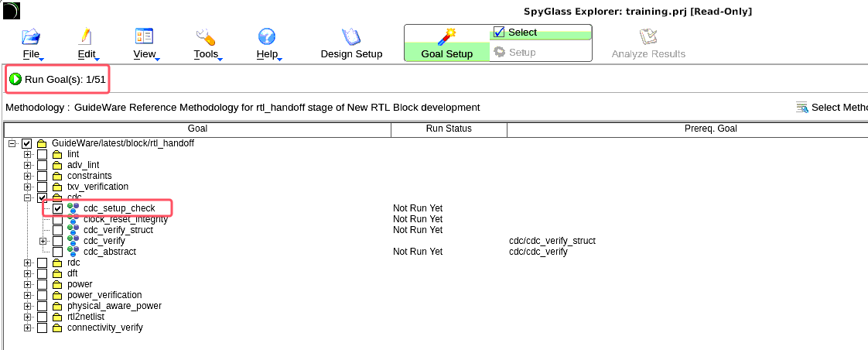
Task: Click the power folder icon
Action: (x=57, y=284)
